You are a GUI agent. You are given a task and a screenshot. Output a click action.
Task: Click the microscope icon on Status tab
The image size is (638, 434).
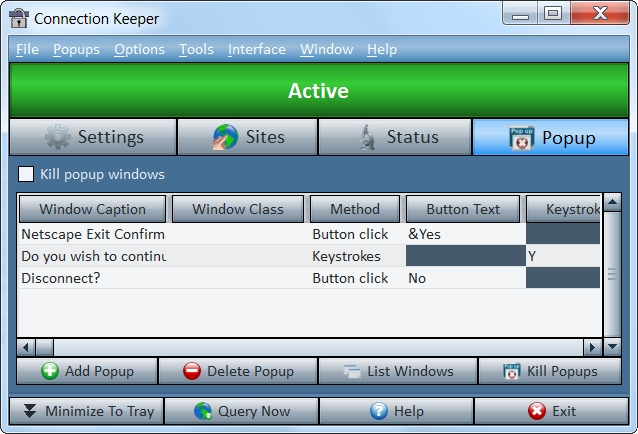[367, 137]
